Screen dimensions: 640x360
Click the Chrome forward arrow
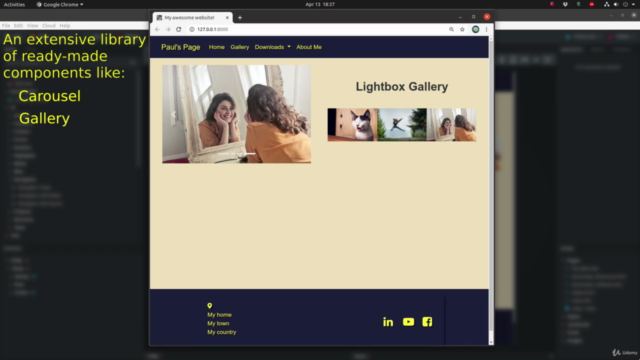(168, 29)
